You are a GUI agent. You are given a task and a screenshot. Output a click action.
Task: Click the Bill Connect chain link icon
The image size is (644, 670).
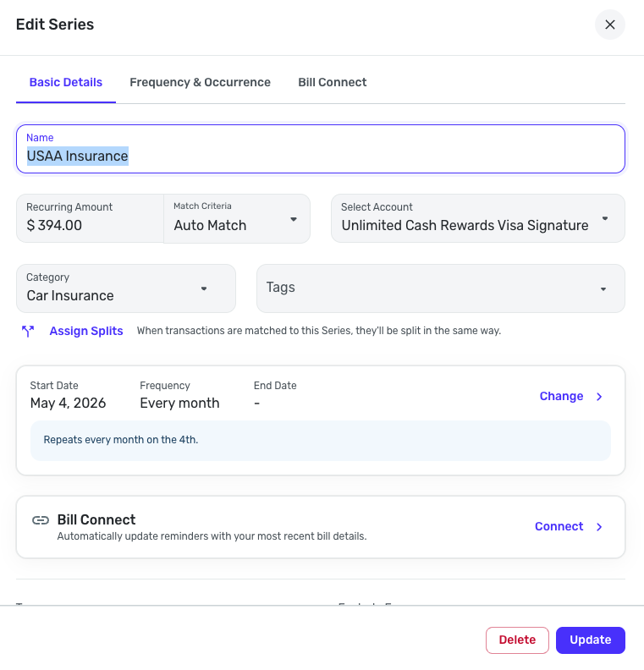pos(41,520)
